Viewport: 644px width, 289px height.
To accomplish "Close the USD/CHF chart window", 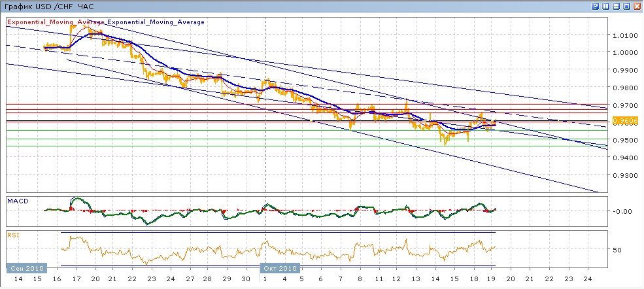I will [636, 6].
